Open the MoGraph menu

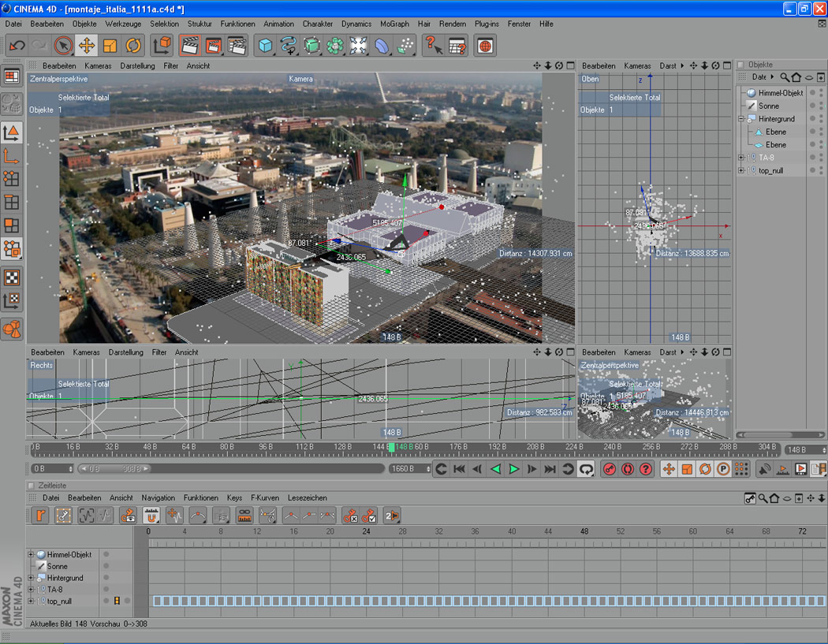(x=394, y=24)
